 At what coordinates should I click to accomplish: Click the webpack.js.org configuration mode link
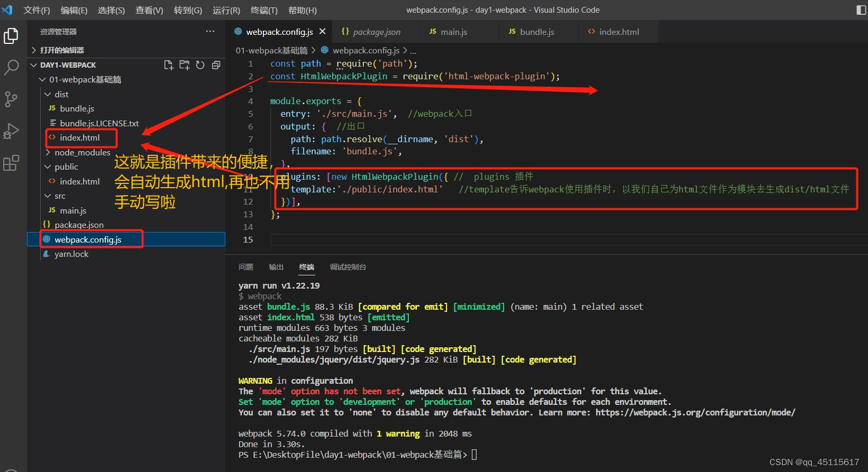(x=695, y=412)
